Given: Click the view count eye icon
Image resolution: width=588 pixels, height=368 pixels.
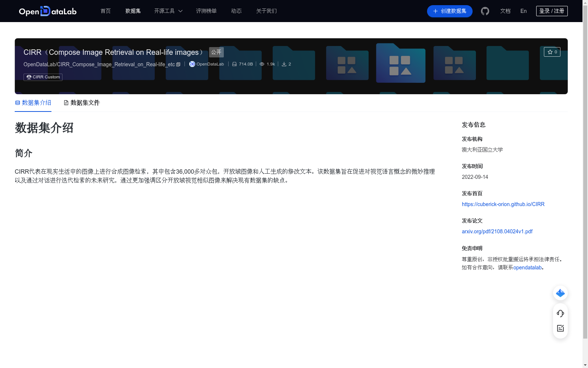Looking at the screenshot, I should point(262,64).
